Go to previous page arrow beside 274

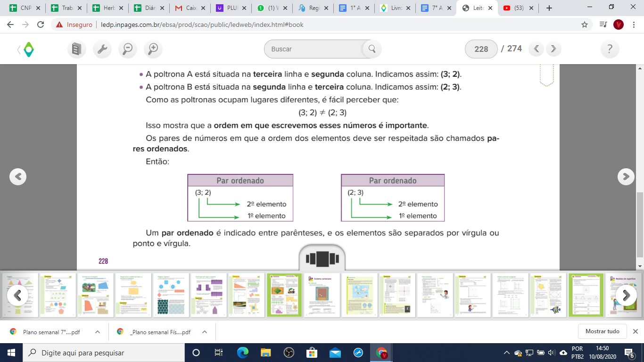pos(536,49)
